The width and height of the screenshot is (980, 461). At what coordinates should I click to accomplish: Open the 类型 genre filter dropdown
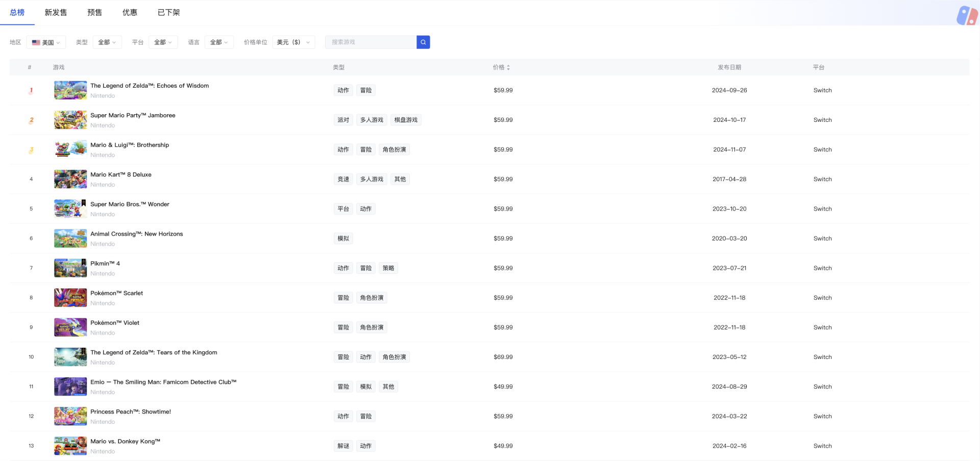(x=107, y=42)
